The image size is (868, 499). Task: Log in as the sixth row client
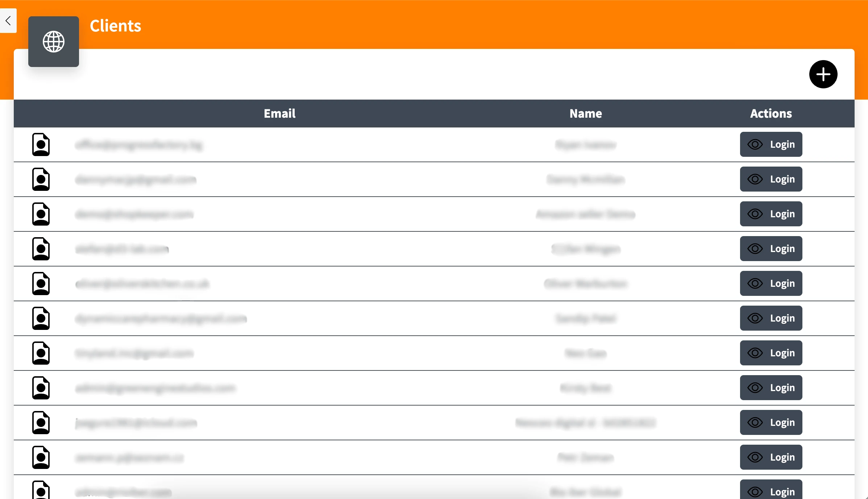tap(771, 318)
